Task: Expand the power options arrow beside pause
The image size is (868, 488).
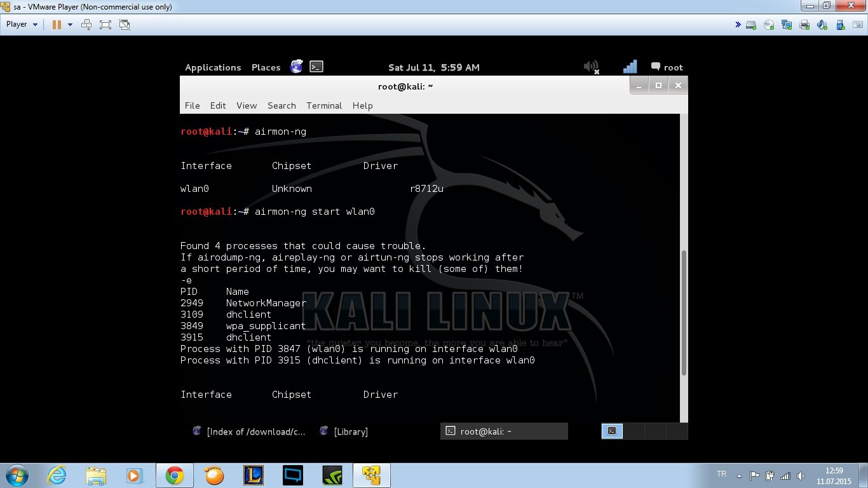Action: [70, 25]
